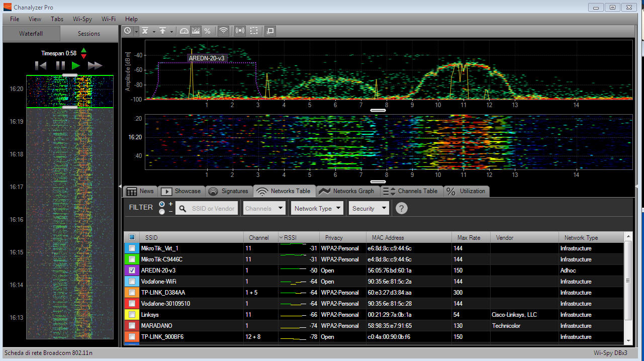Click the clear-max X toolbar icon
The image size is (644, 361).
pyautogui.click(x=145, y=31)
